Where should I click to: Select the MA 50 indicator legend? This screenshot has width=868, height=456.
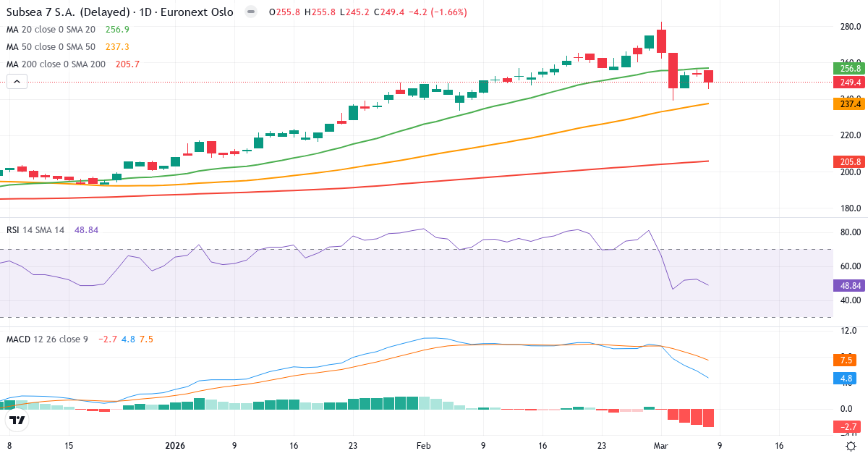click(x=51, y=47)
